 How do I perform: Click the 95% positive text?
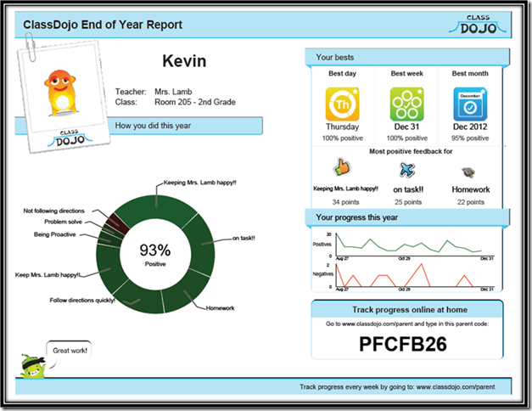coord(470,138)
